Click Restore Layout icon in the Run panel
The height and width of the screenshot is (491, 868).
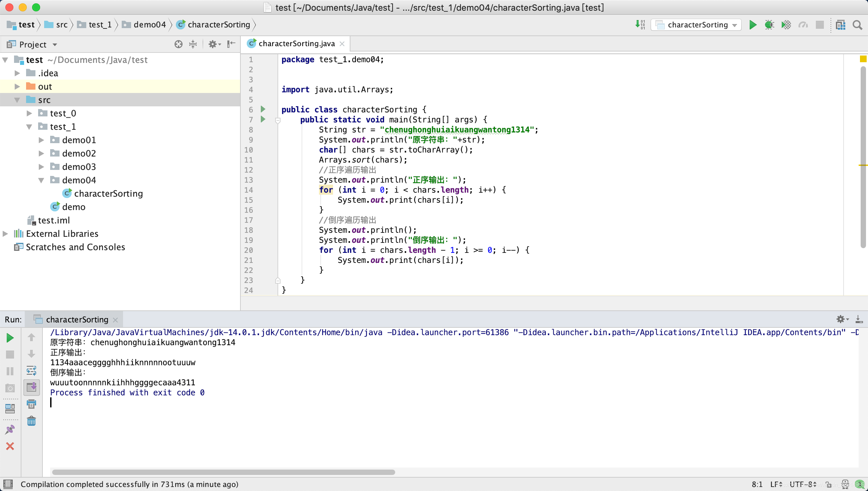pyautogui.click(x=10, y=409)
